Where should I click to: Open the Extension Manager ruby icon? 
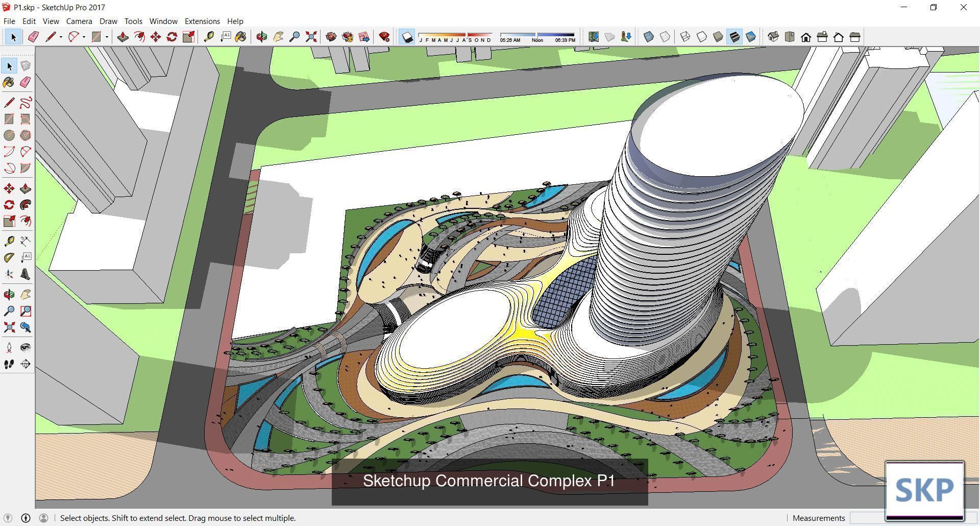pos(384,37)
